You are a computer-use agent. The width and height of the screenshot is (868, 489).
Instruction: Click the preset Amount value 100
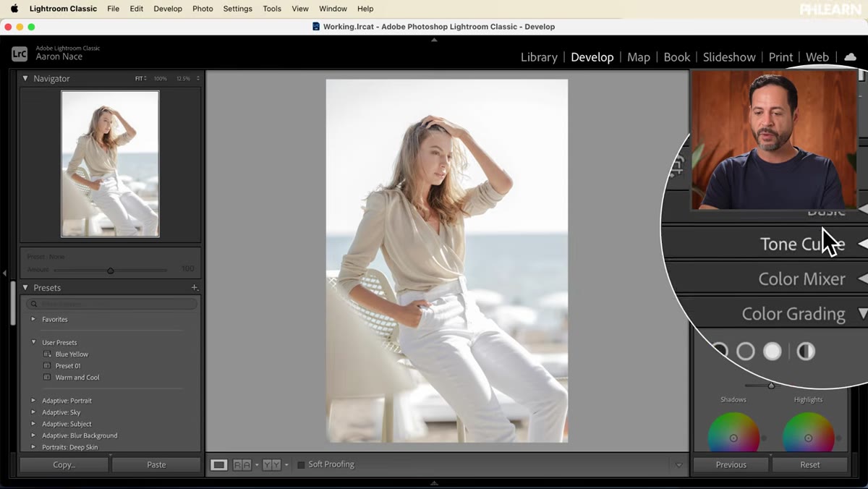click(x=187, y=269)
